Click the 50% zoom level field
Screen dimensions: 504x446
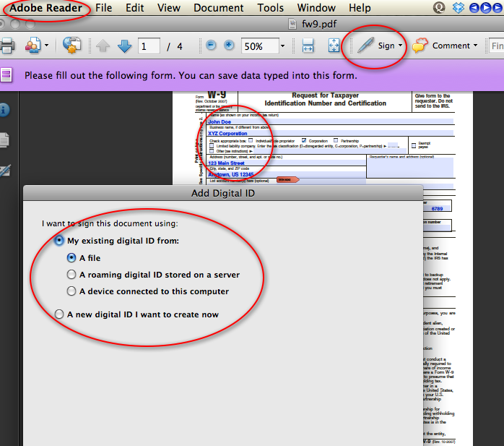260,46
